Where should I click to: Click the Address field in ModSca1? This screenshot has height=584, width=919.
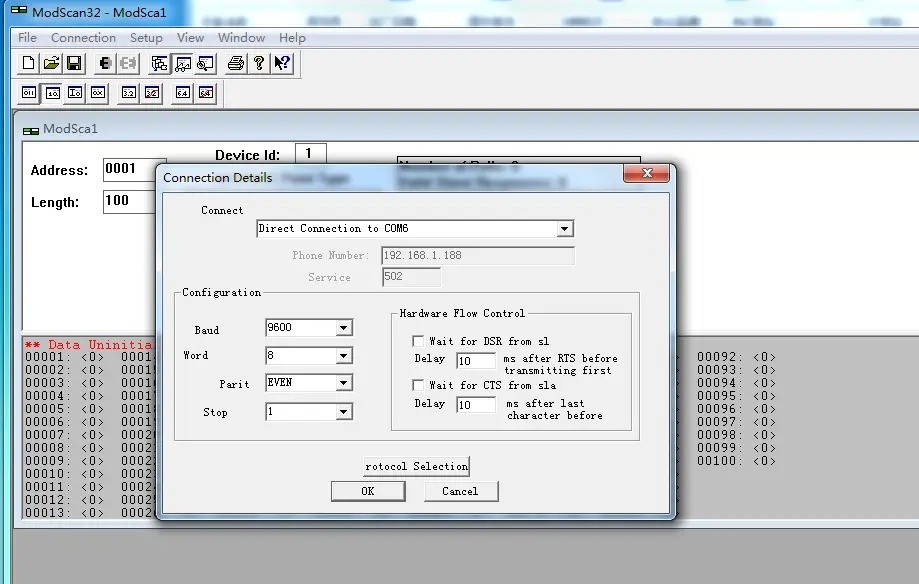[134, 169]
